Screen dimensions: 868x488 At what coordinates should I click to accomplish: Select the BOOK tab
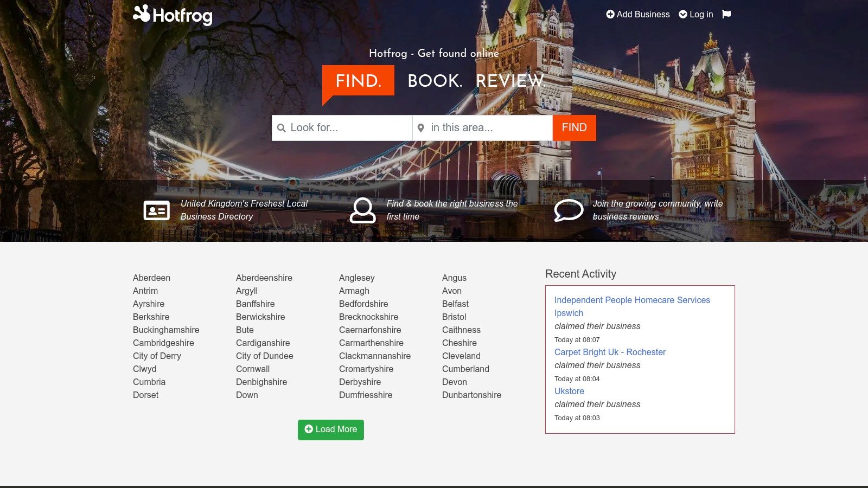click(x=435, y=81)
